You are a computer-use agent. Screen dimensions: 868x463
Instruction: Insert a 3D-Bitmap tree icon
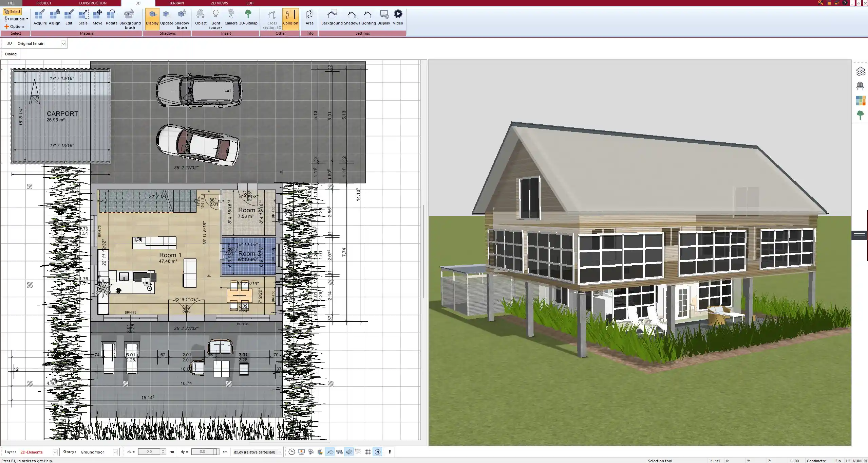click(248, 17)
